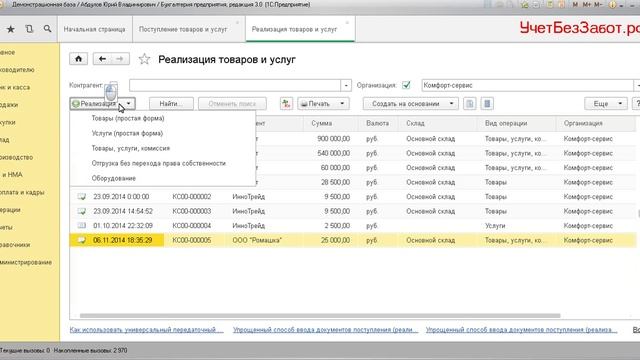Open the Реализация button dropdown arrow
640x360 pixels.
pos(128,104)
